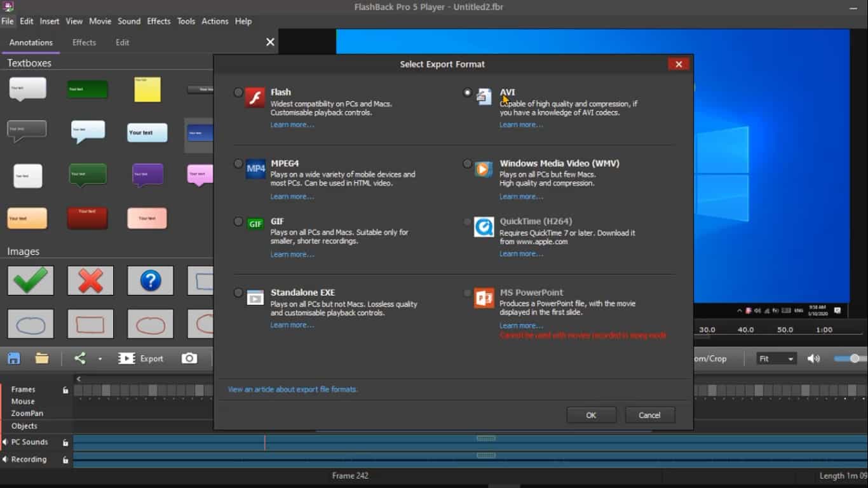Click the timeline scroll-left arrow
Viewport: 868px width, 488px height.
79,379
